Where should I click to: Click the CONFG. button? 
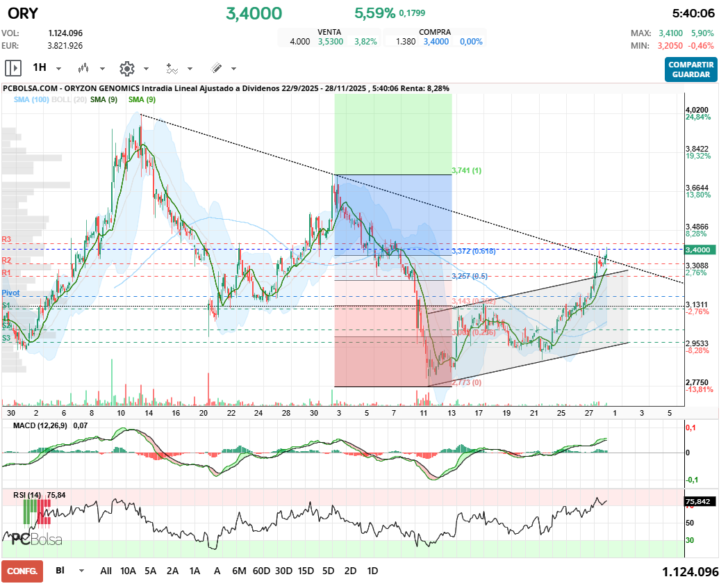22,571
